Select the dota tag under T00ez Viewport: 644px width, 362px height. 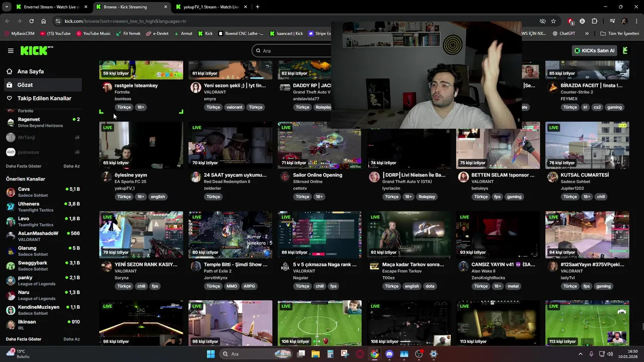[x=430, y=286]
